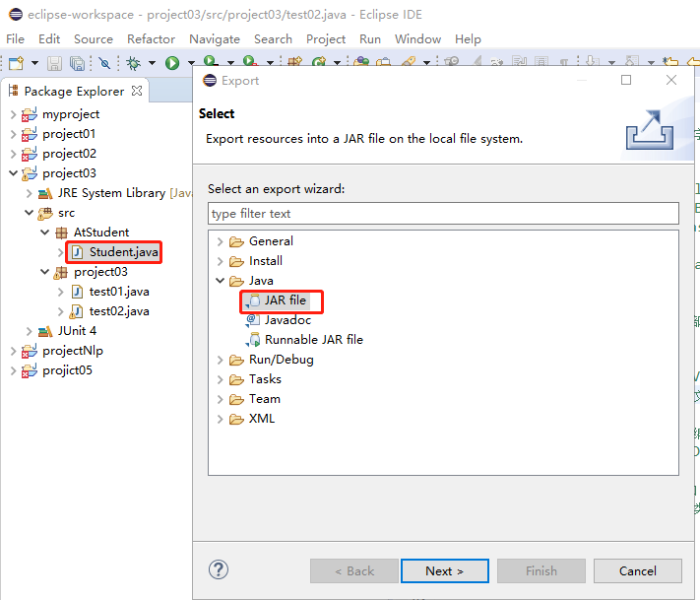This screenshot has height=600, width=700.
Task: Collapse the src folder node
Action: [x=29, y=213]
